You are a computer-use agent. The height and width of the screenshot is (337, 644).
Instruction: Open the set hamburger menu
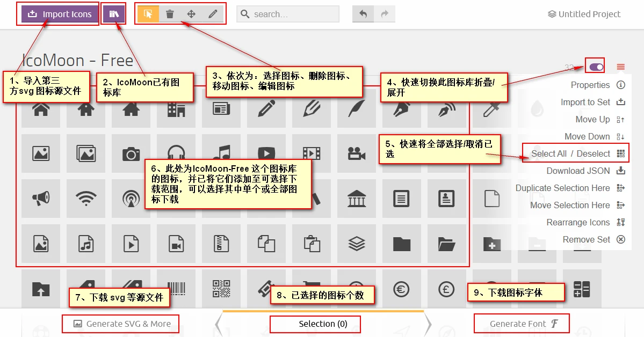pyautogui.click(x=620, y=67)
